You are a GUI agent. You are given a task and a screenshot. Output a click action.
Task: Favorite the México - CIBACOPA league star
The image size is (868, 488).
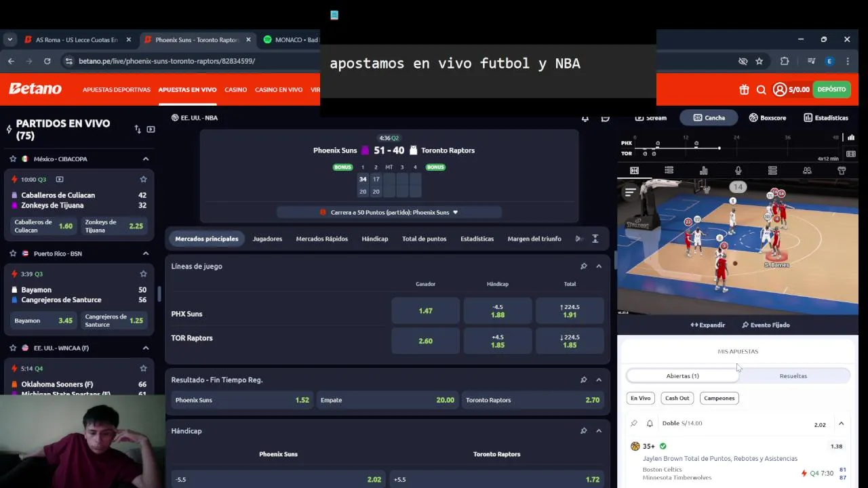click(13, 159)
